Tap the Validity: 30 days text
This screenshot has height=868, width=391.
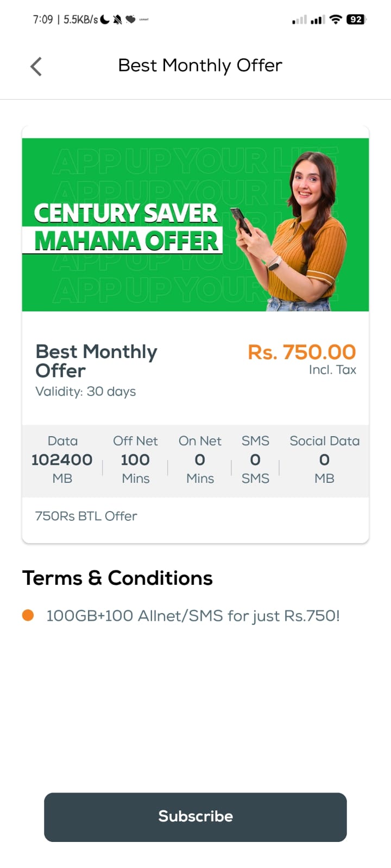click(x=85, y=392)
